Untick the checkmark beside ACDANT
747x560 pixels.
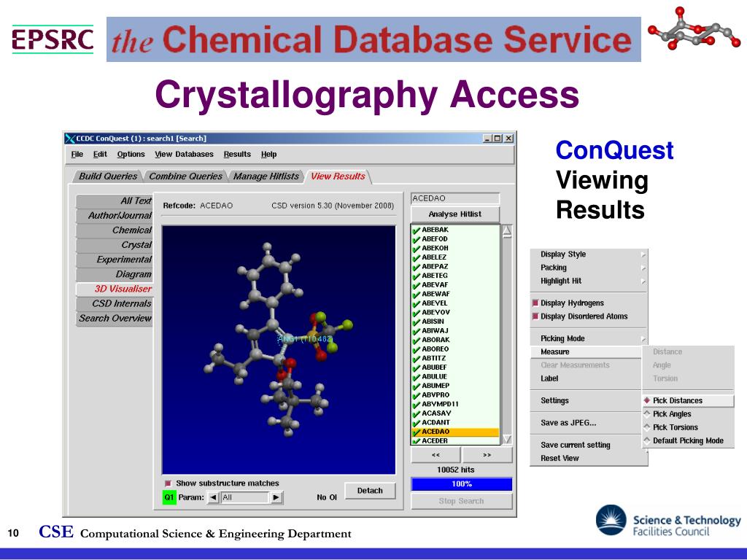point(417,423)
